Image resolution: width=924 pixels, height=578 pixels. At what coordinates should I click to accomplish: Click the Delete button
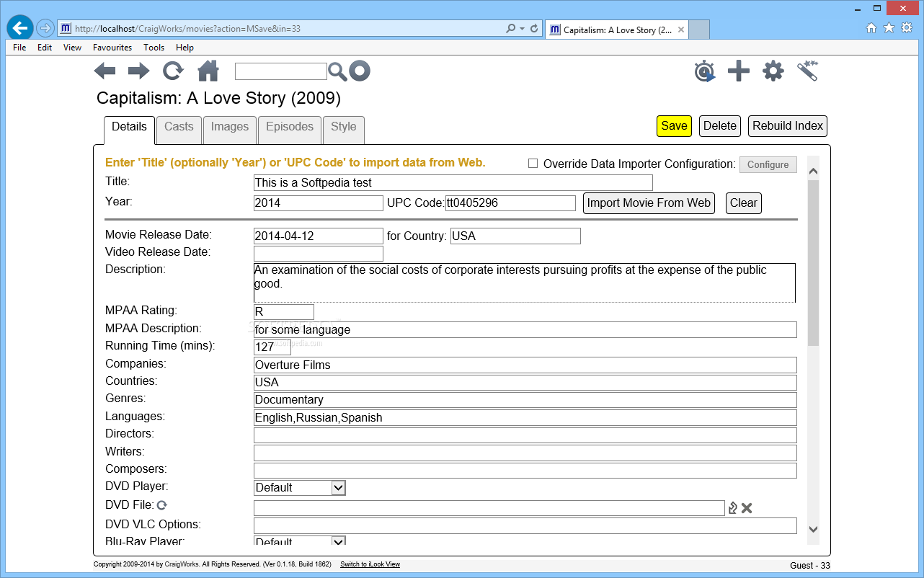(720, 125)
